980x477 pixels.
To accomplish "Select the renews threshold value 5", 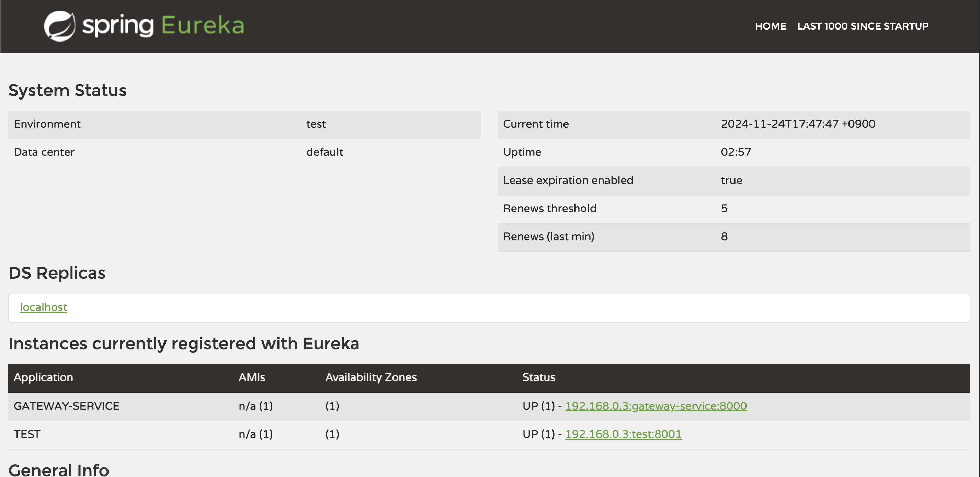I will (x=724, y=208).
